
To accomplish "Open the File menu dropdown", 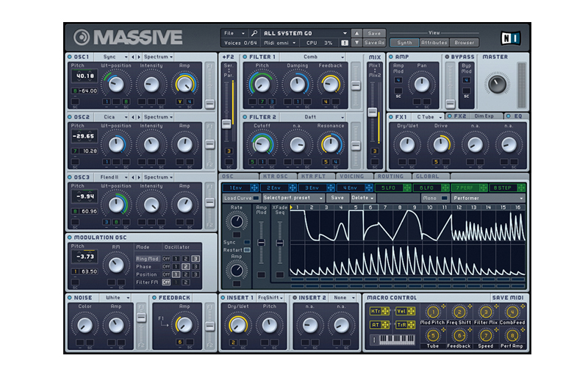I will pos(234,33).
